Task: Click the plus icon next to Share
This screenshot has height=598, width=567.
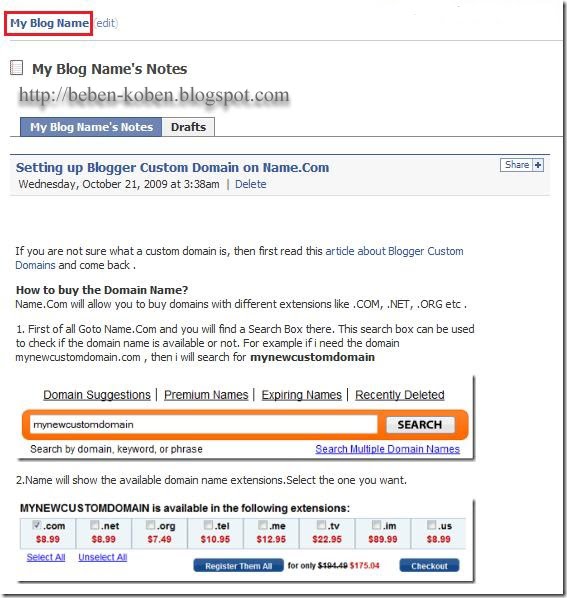Action: [538, 165]
